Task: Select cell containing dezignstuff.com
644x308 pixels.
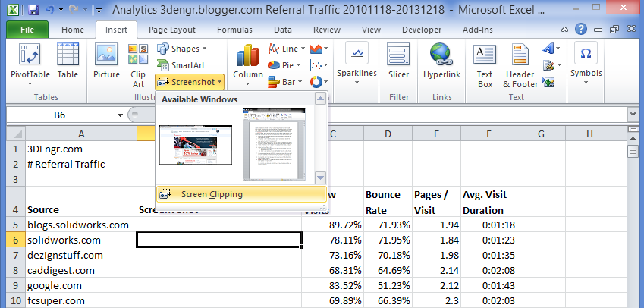Action: (x=81, y=255)
